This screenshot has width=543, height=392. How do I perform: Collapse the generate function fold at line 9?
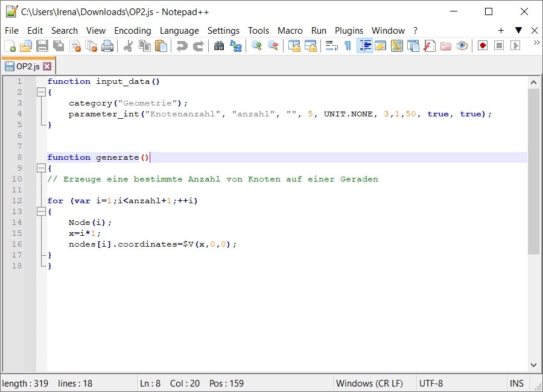[41, 168]
